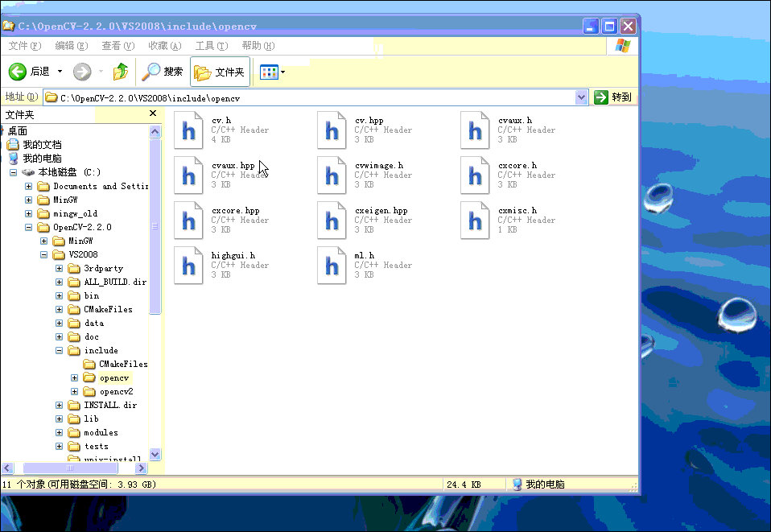Expand the opencv2 folder node

coord(74,391)
